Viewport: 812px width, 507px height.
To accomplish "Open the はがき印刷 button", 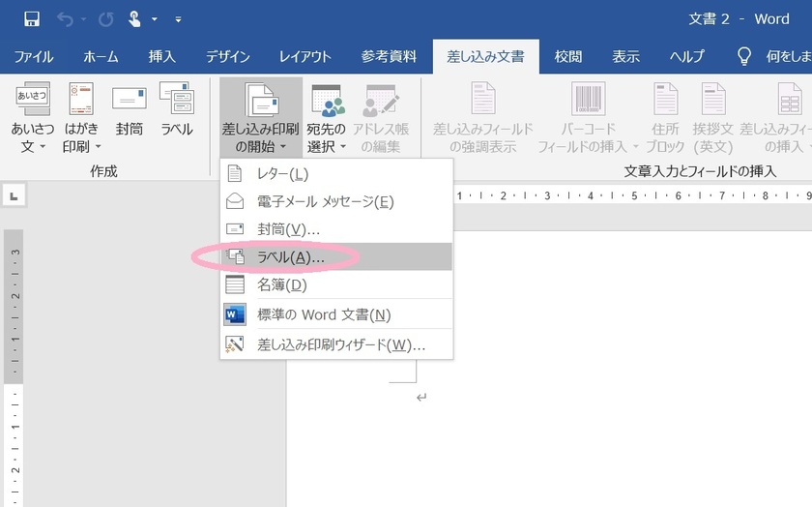I will [81, 118].
